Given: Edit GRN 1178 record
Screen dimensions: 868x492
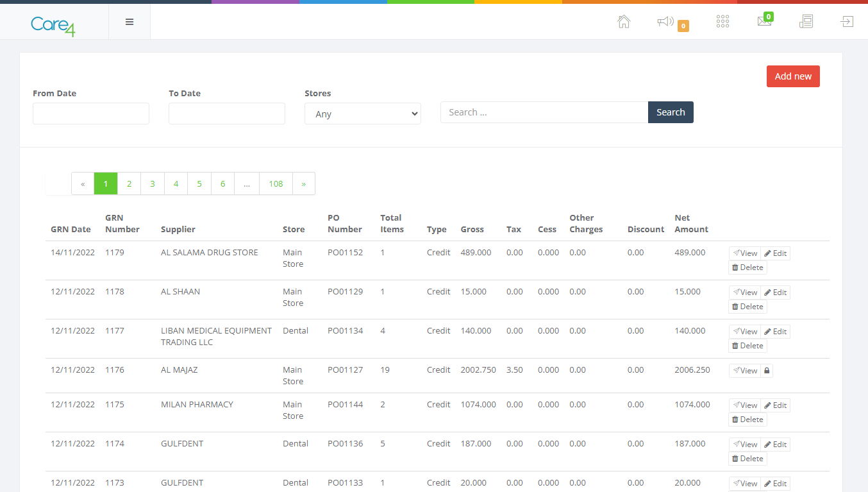Looking at the screenshot, I should (776, 293).
